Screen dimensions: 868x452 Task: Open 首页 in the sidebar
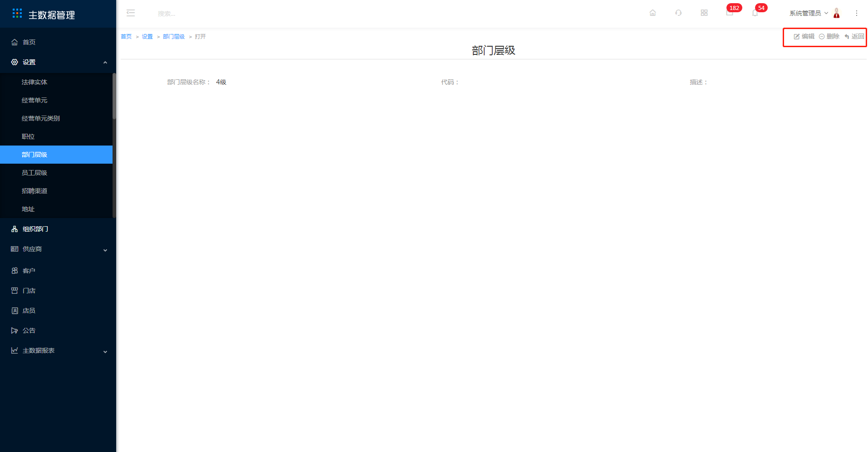58,42
